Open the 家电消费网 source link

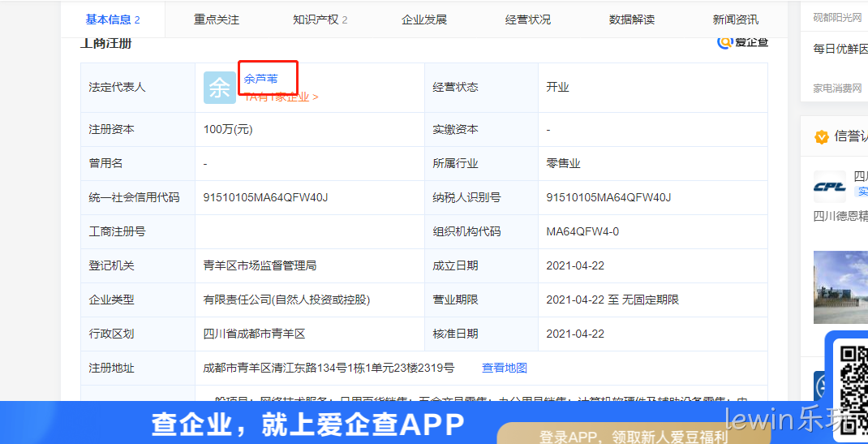click(x=837, y=88)
